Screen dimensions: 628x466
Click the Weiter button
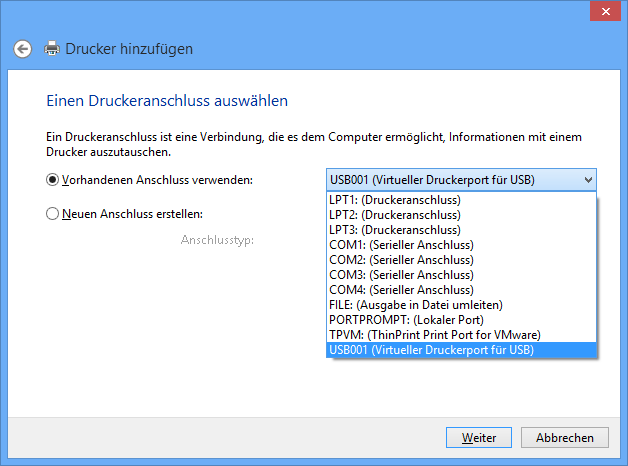tap(479, 438)
